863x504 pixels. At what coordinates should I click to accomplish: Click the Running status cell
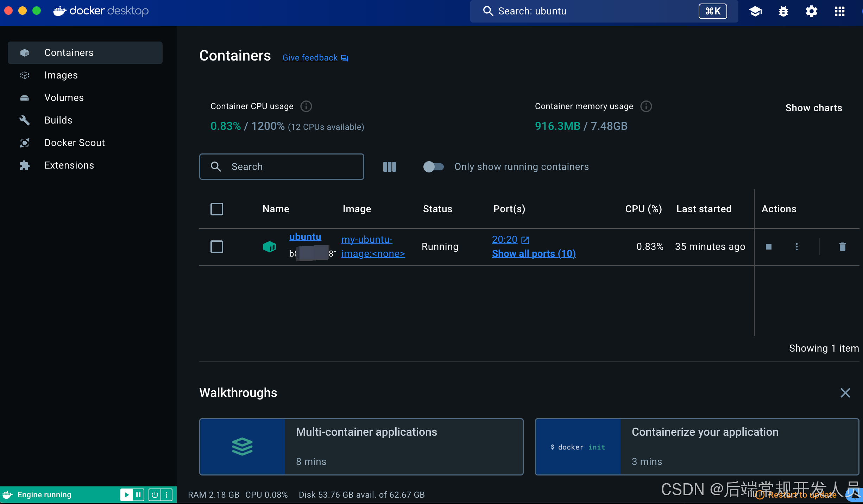click(440, 247)
